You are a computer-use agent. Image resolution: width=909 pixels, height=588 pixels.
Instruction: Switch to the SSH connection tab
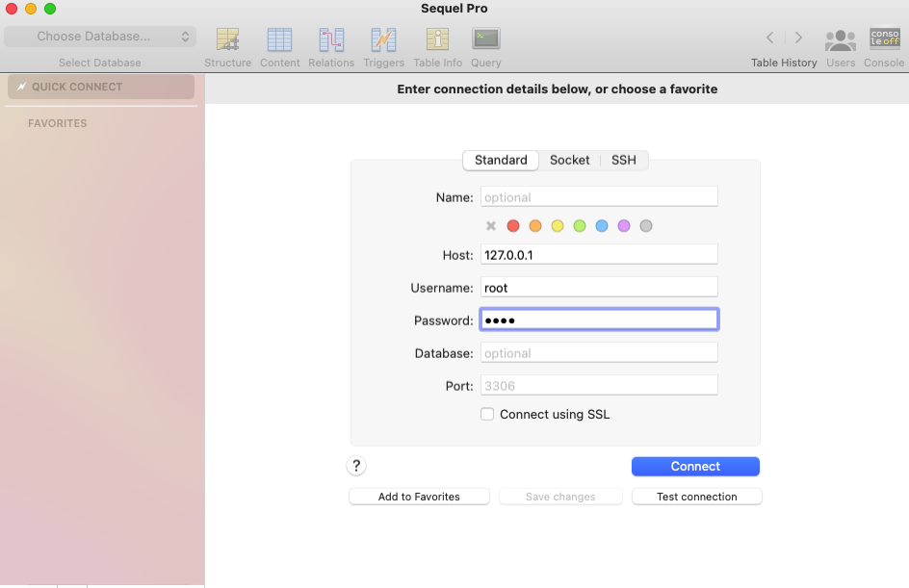coord(624,161)
